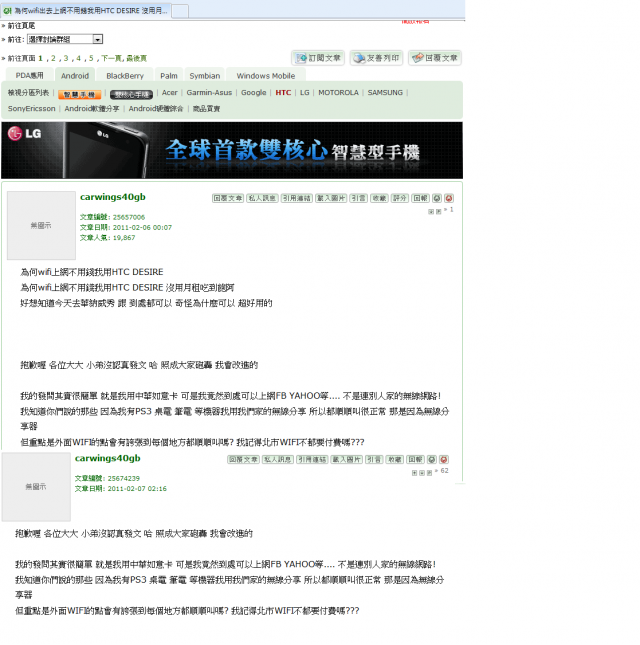Click 載入圖片 on post 62
This screenshot has width=640, height=645.
click(346, 459)
